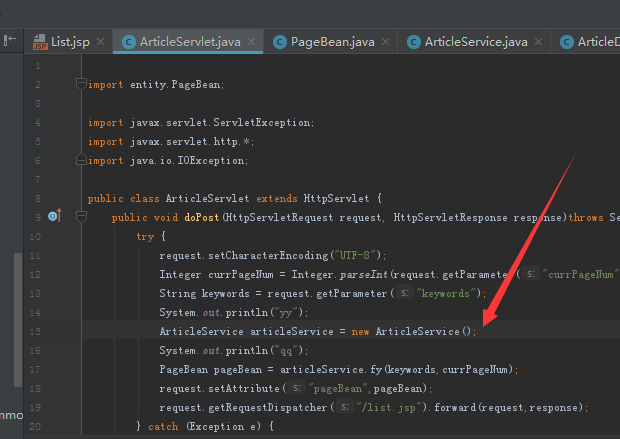This screenshot has width=620, height=439.
Task: Click line number 15 in the gutter
Action: 37,331
